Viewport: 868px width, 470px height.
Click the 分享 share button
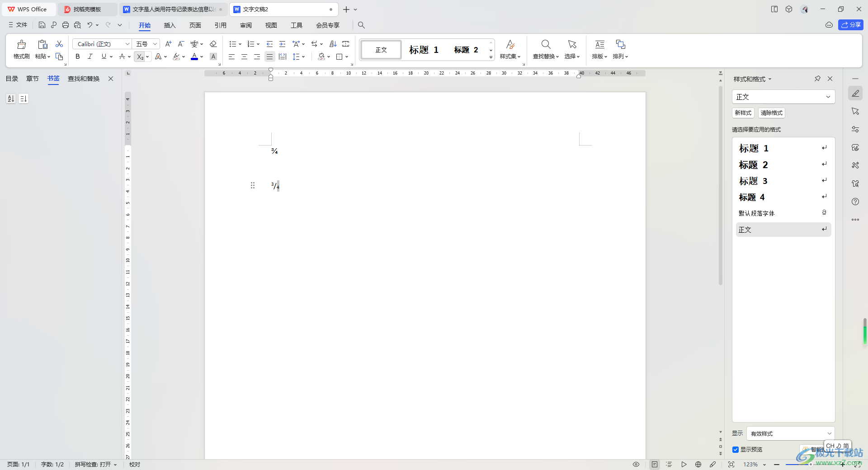(850, 25)
